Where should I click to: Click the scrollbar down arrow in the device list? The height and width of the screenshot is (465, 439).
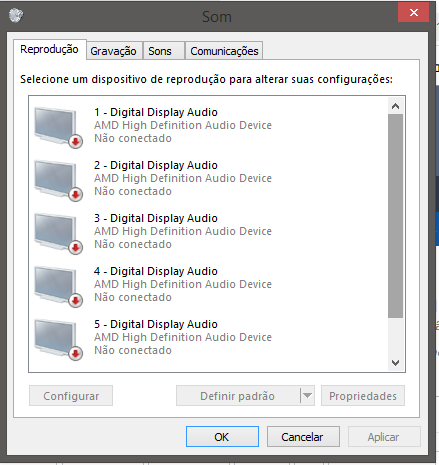point(396,362)
